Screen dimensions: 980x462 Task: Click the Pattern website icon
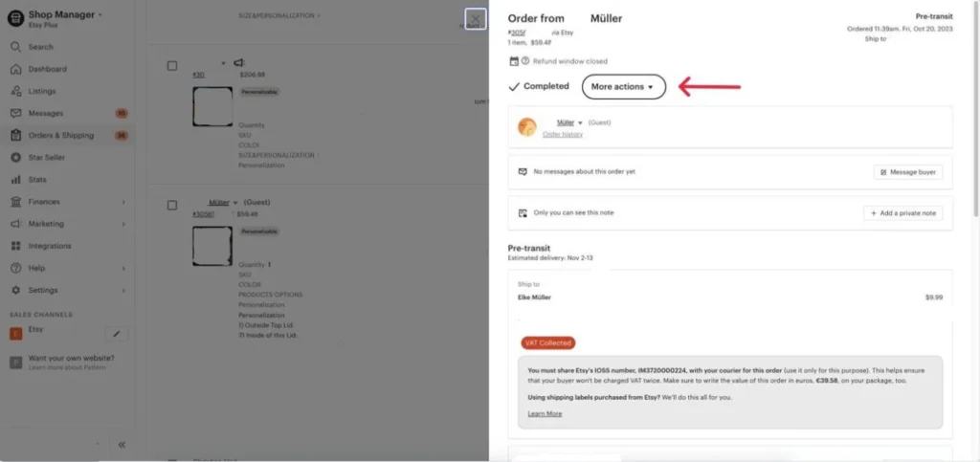(x=15, y=363)
